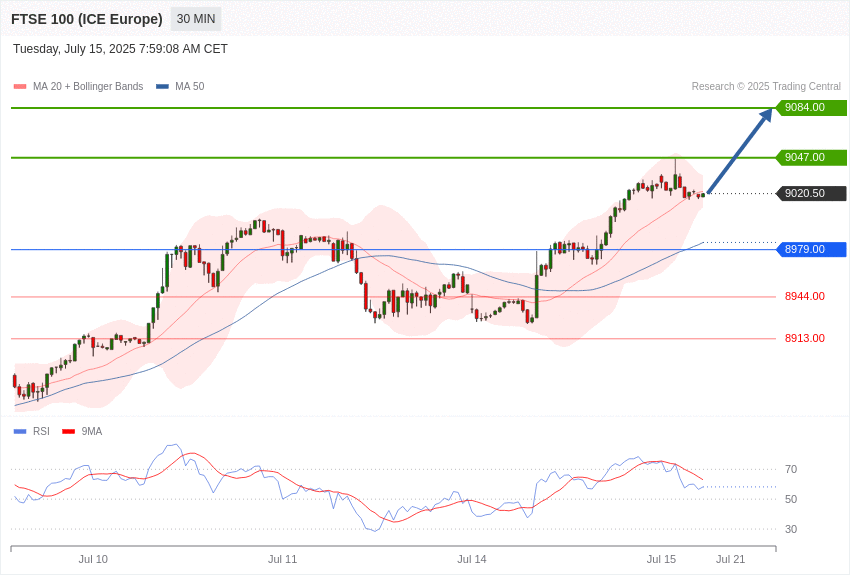Click the Jul 21 date axis label

730,559
